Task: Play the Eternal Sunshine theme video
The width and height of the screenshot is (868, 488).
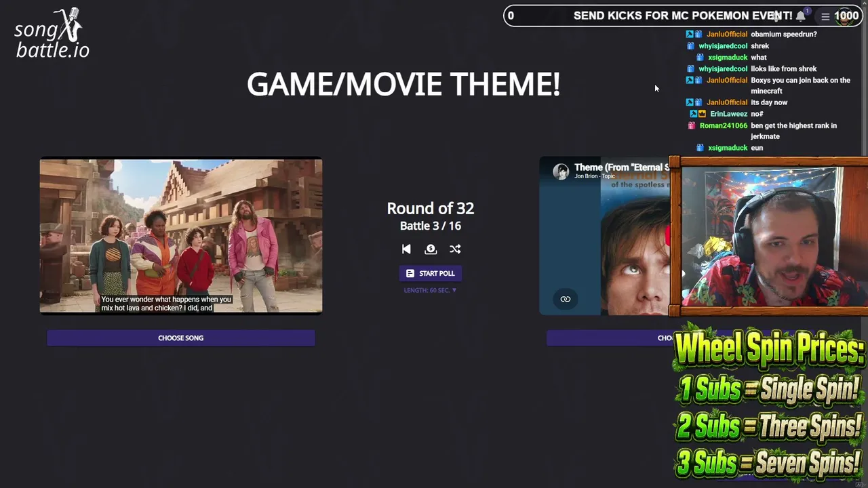Action: click(604, 236)
